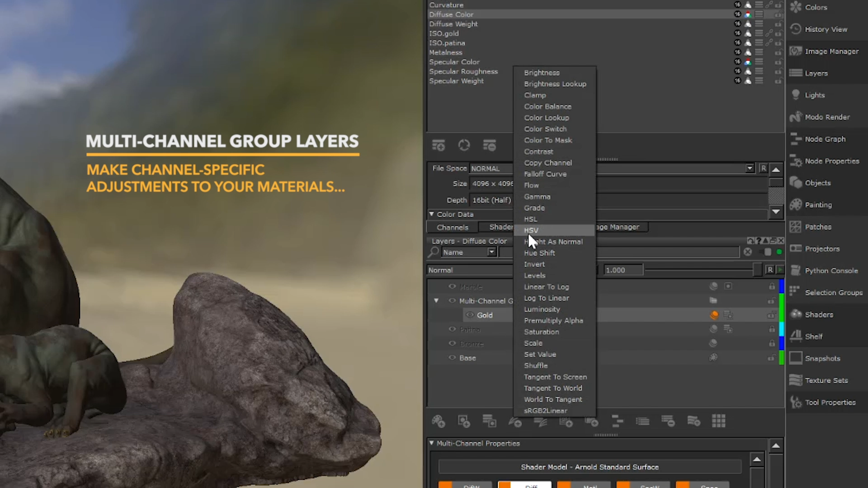The width and height of the screenshot is (868, 488).
Task: Click the History View icon
Action: 796,29
